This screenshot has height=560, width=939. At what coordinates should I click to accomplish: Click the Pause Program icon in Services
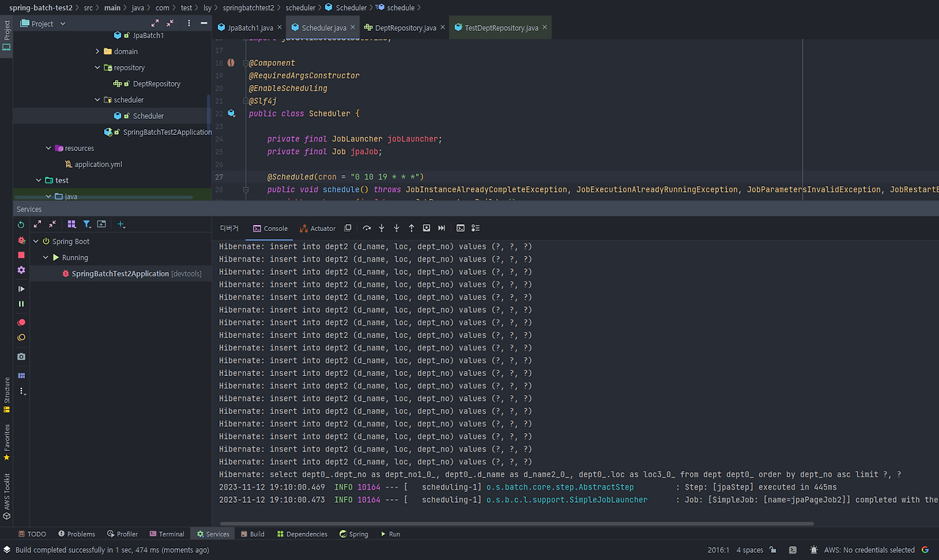(x=21, y=303)
